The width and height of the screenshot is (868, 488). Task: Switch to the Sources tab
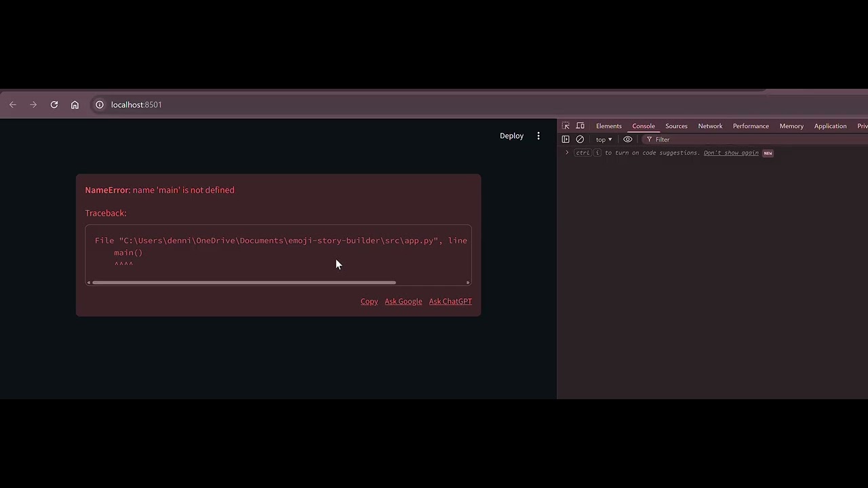[x=676, y=126]
